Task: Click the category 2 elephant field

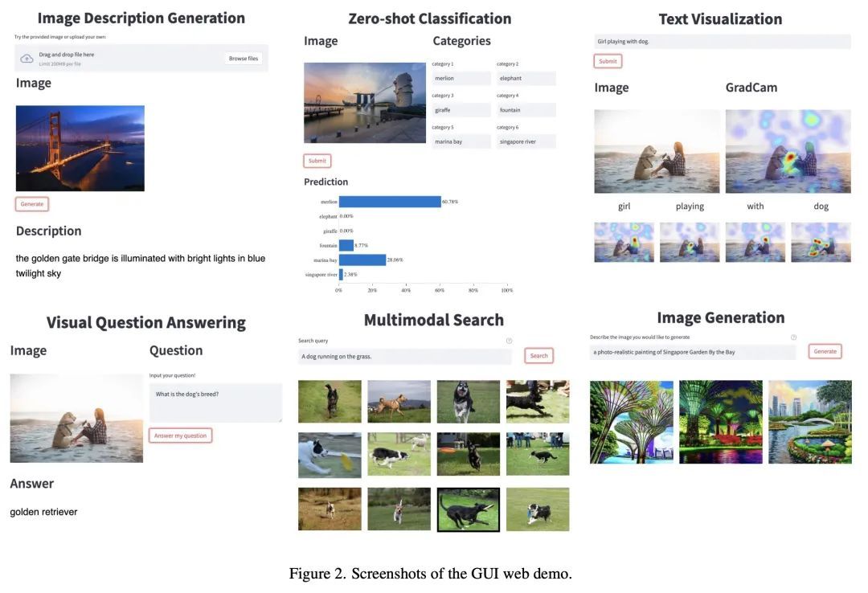Action: [526, 78]
